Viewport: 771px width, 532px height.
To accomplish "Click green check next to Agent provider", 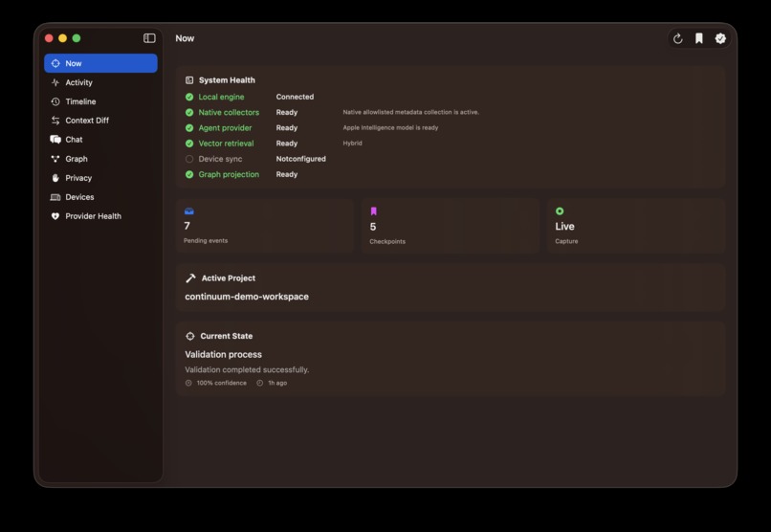I will click(189, 128).
